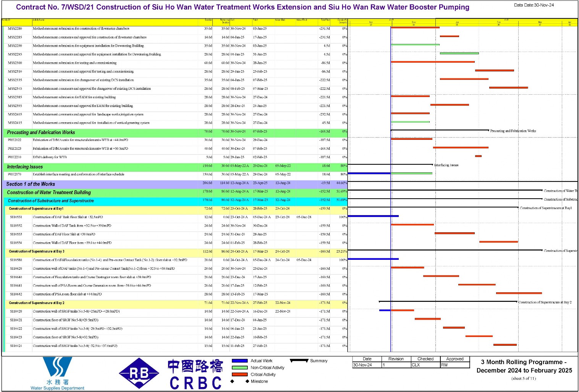The image size is (579, 392).
Task: Click the sheet 5 of 11 indicator
Action: [x=524, y=379]
